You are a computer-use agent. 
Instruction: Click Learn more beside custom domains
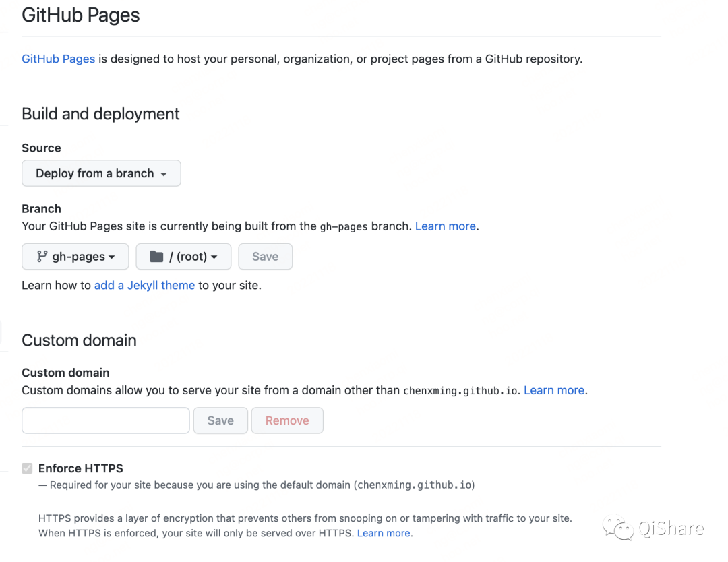pyautogui.click(x=553, y=390)
